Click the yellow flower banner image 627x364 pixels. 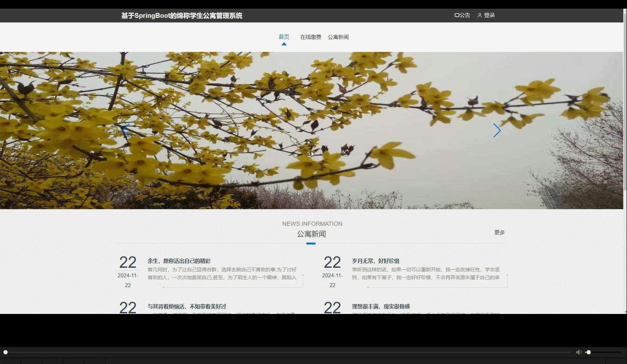click(x=311, y=130)
